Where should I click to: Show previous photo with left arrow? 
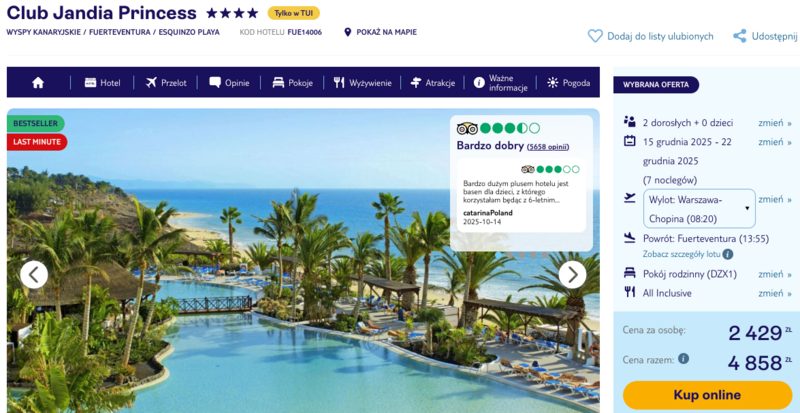pos(34,275)
